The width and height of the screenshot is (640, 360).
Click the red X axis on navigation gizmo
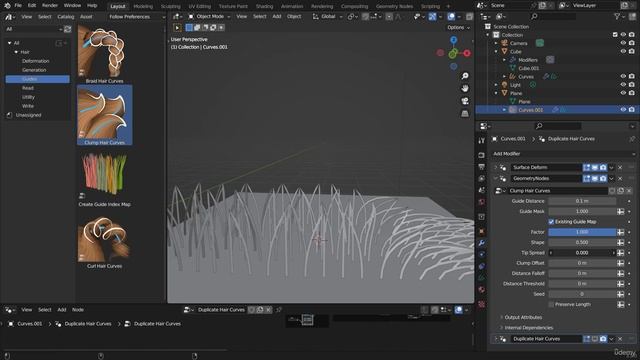tap(467, 53)
